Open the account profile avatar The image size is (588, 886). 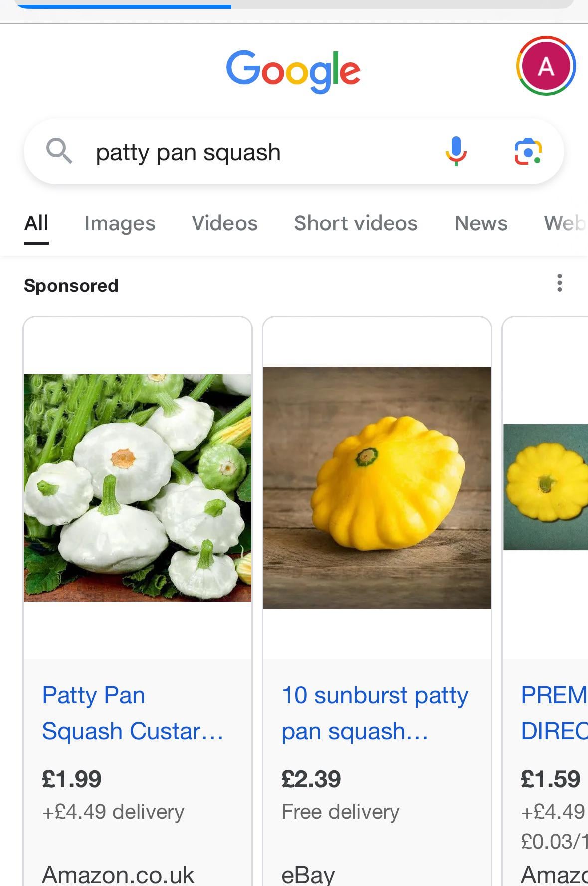point(546,66)
